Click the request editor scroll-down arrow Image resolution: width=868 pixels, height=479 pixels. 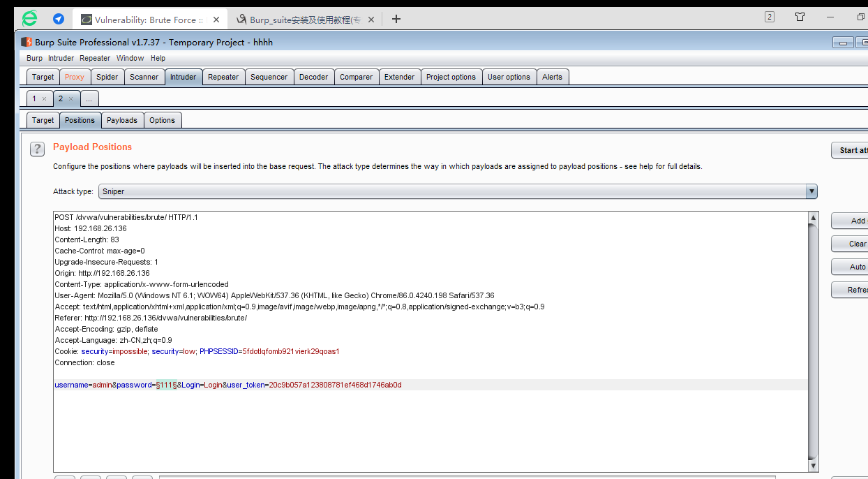813,466
